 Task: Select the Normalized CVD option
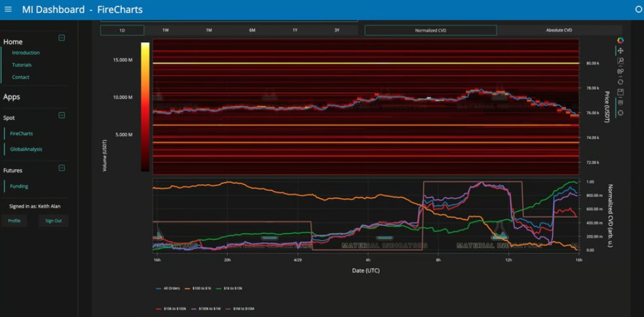(x=431, y=30)
